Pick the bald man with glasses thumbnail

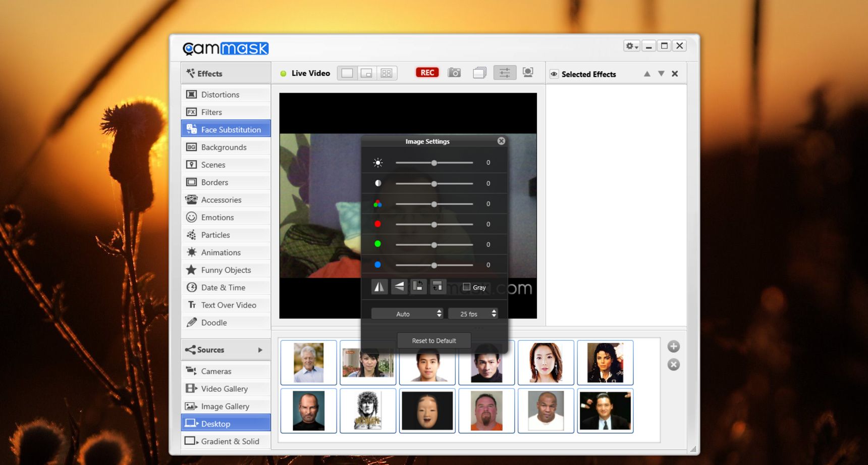308,410
